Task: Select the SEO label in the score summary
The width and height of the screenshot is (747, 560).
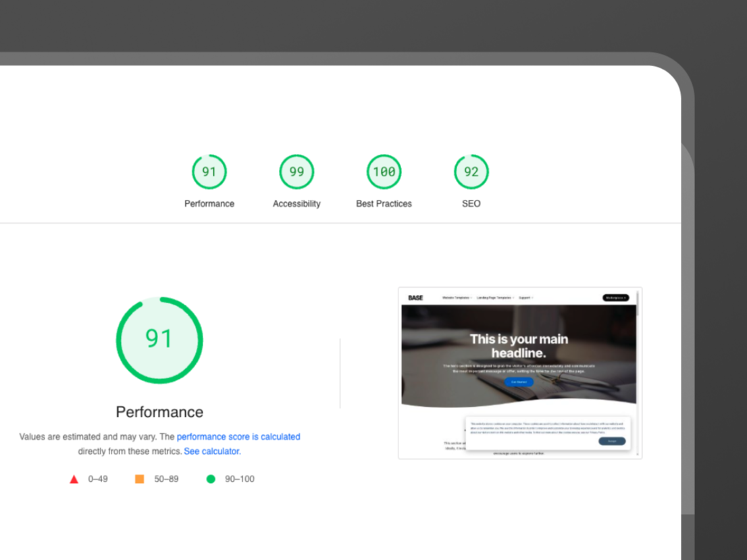Action: click(x=471, y=203)
